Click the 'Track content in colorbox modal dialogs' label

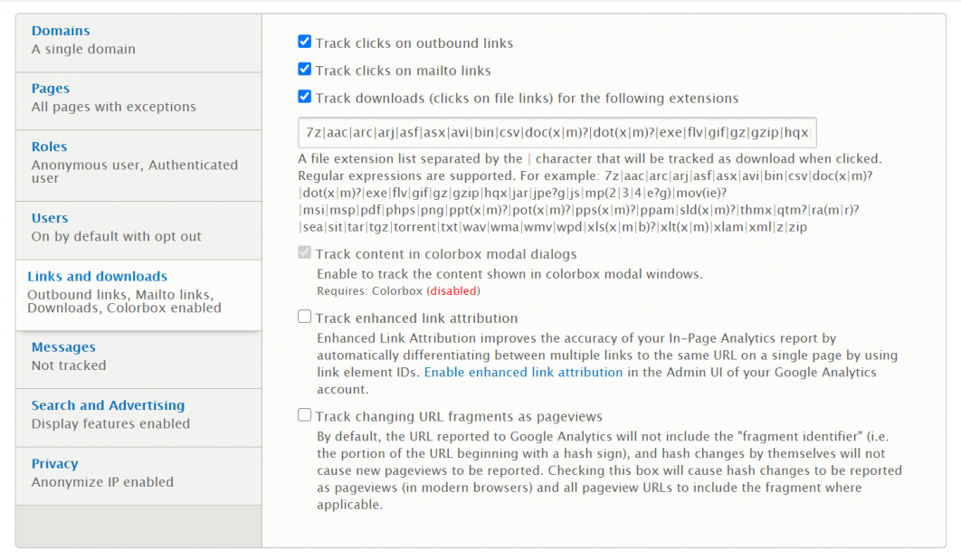(x=446, y=255)
